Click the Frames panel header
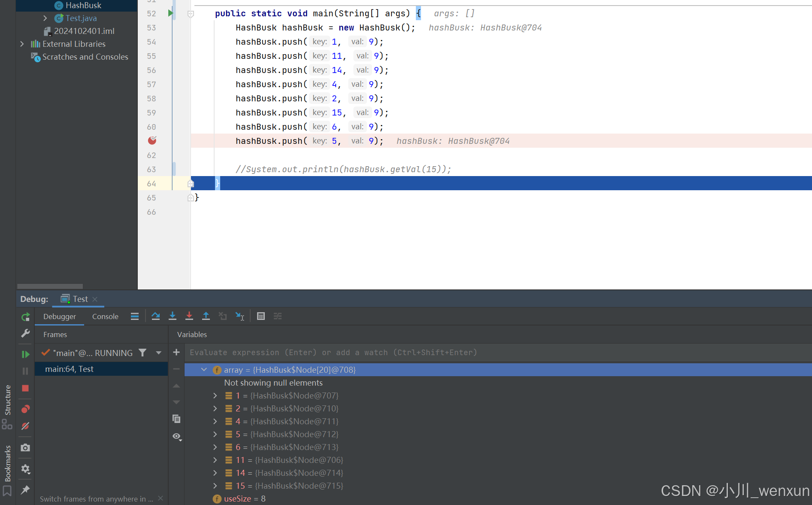This screenshot has width=812, height=505. (55, 335)
